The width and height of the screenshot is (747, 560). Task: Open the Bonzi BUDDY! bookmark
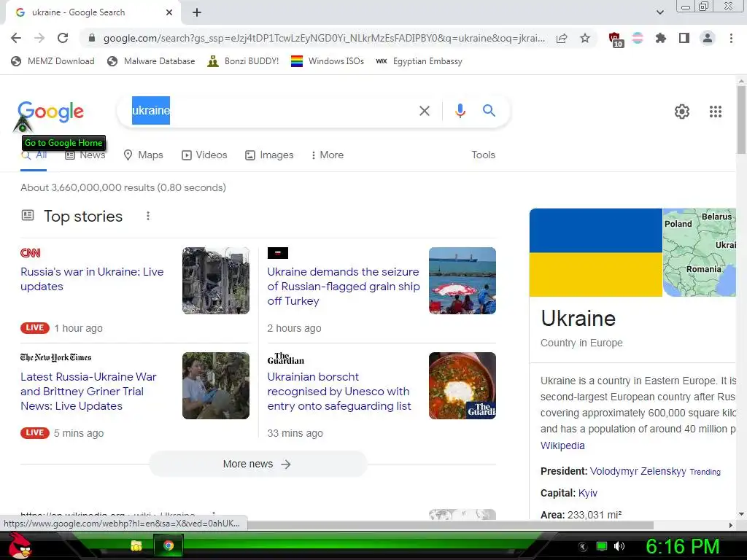[243, 61]
